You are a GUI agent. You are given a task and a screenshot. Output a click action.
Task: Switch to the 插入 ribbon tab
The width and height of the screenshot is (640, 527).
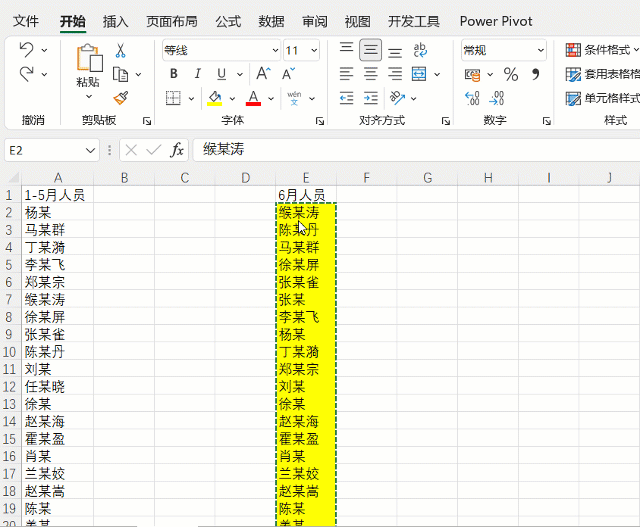(116, 21)
